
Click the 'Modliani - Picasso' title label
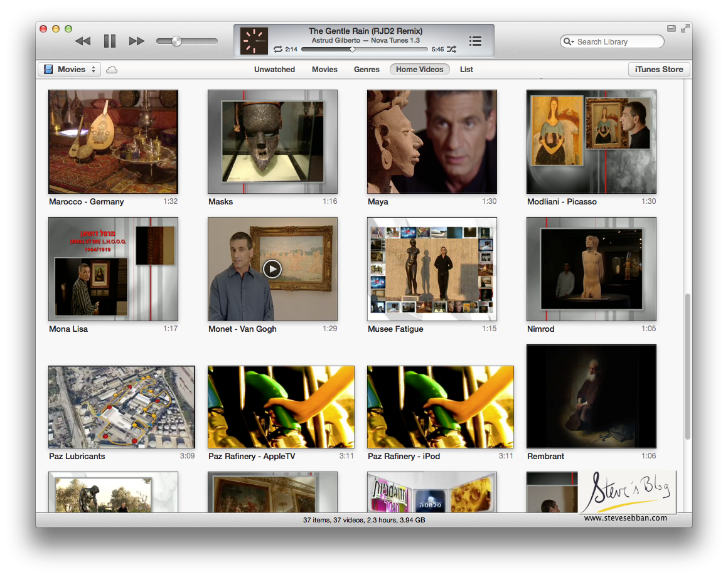[562, 202]
